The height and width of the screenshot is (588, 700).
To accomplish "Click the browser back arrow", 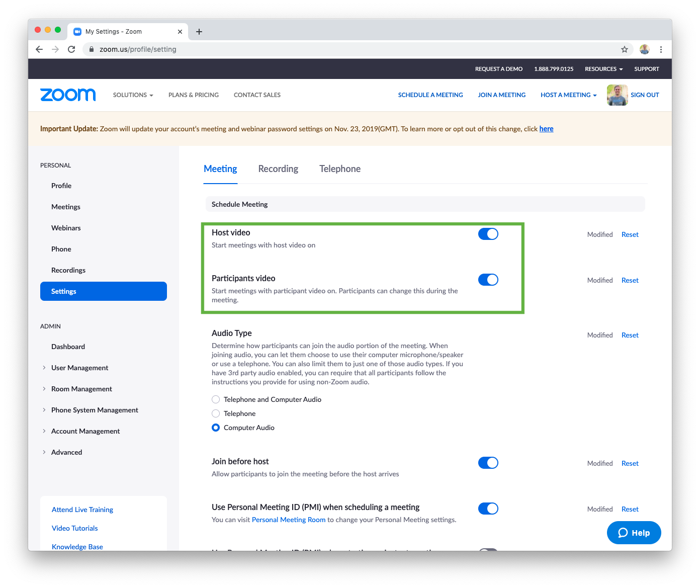I will (39, 49).
